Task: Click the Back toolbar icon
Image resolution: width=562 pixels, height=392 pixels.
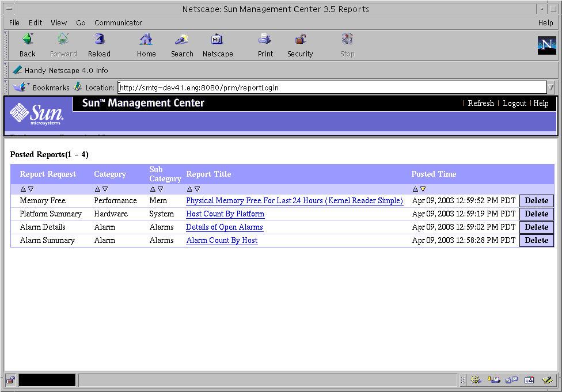Action: pyautogui.click(x=28, y=39)
